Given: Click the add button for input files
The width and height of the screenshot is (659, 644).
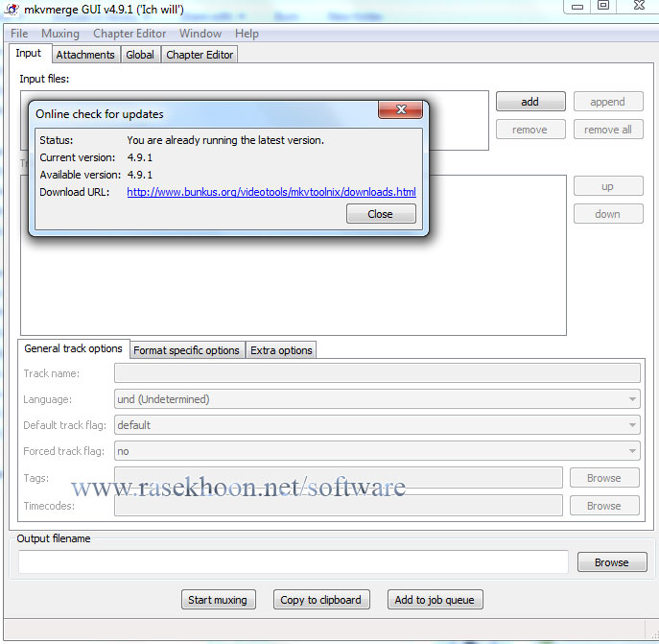Looking at the screenshot, I should pos(530,102).
